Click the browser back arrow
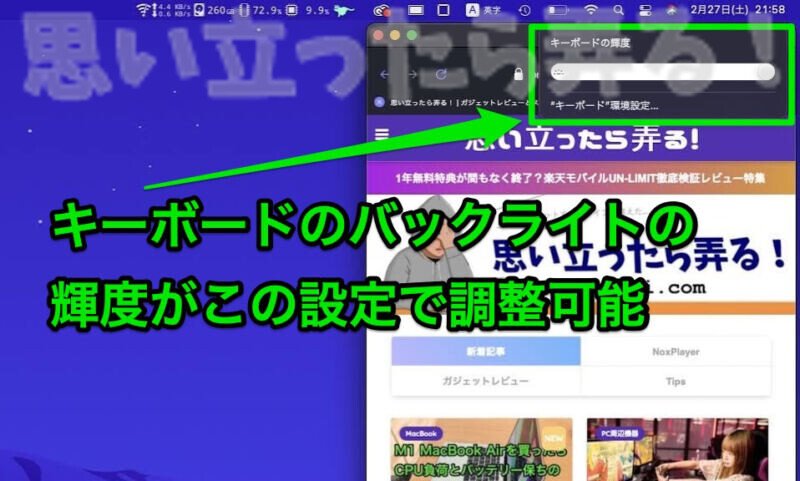The height and width of the screenshot is (481, 800). (385, 74)
